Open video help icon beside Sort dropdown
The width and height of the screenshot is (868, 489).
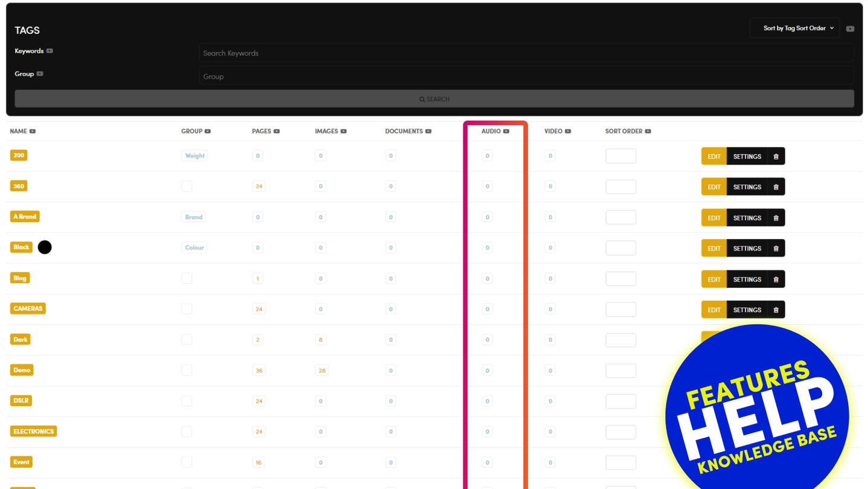(x=850, y=29)
